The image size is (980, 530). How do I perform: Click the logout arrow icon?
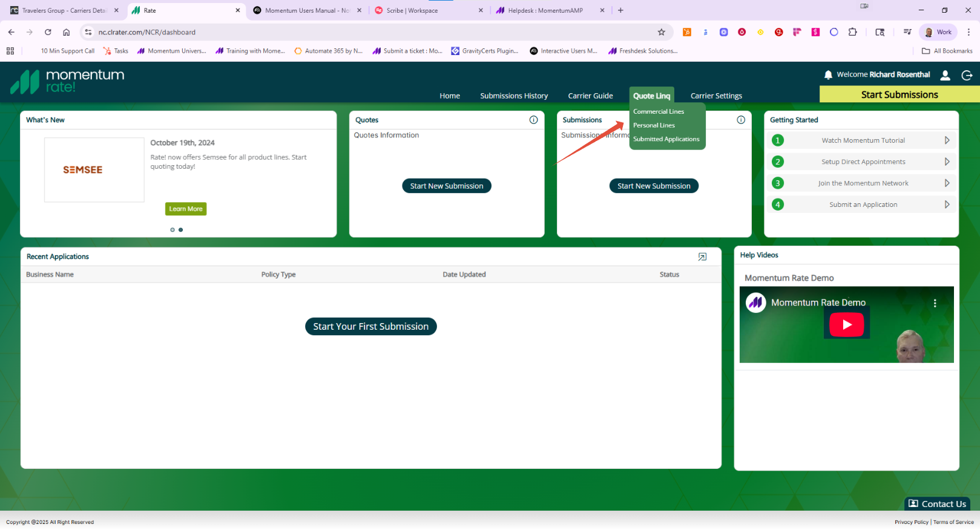[x=967, y=75]
